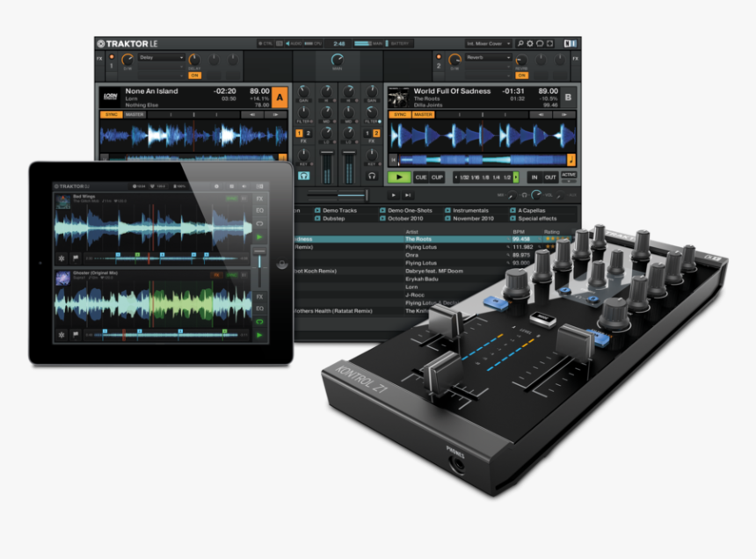This screenshot has height=559, width=756.
Task: Open Traktor LE preferences gear icon
Action: pyautogui.click(x=530, y=43)
